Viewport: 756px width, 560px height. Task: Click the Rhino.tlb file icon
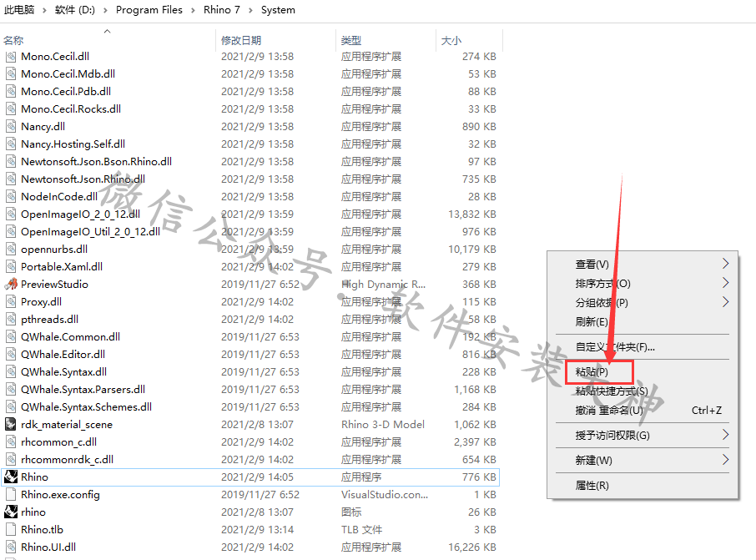coord(11,530)
